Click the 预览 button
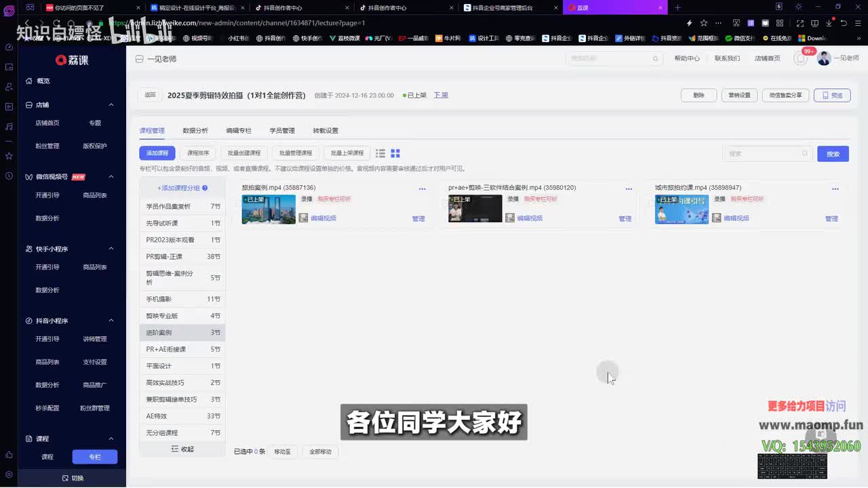Screen dimensions: 868x488 (x=832, y=95)
